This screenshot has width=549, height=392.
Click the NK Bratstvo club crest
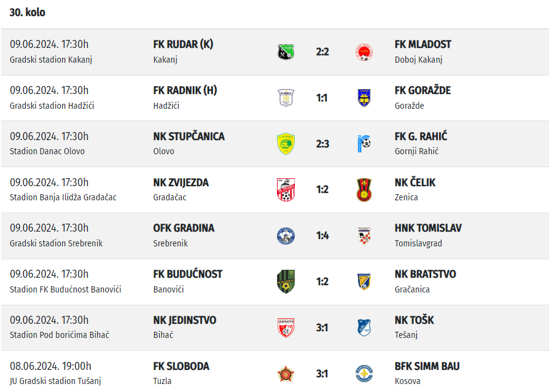click(364, 281)
